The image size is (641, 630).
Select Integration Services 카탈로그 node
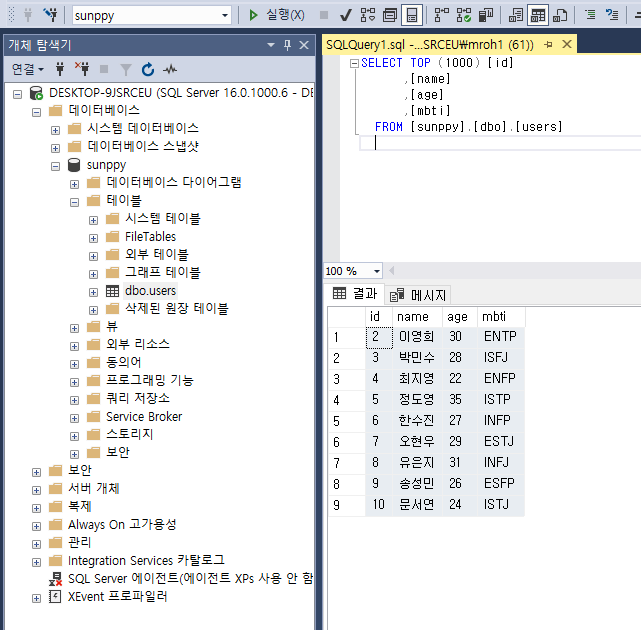click(x=146, y=560)
